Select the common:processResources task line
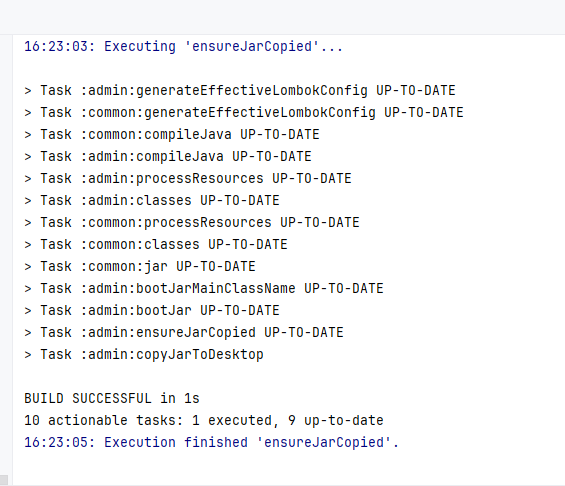The height and width of the screenshot is (486, 565). pyautogui.click(x=192, y=223)
